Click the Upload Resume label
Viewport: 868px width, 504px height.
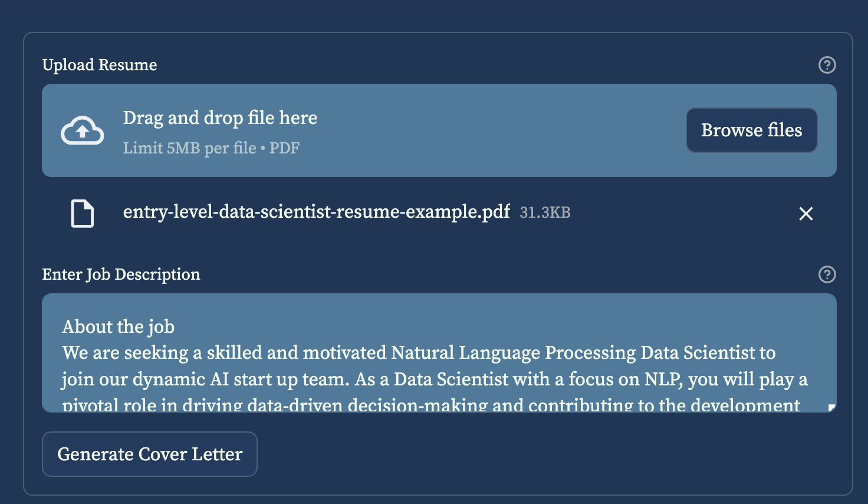[x=100, y=65]
